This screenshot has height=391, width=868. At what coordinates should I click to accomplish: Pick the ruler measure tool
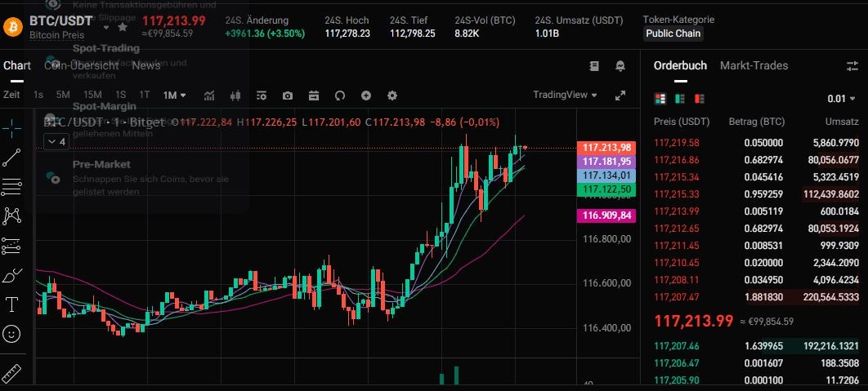pos(12,373)
